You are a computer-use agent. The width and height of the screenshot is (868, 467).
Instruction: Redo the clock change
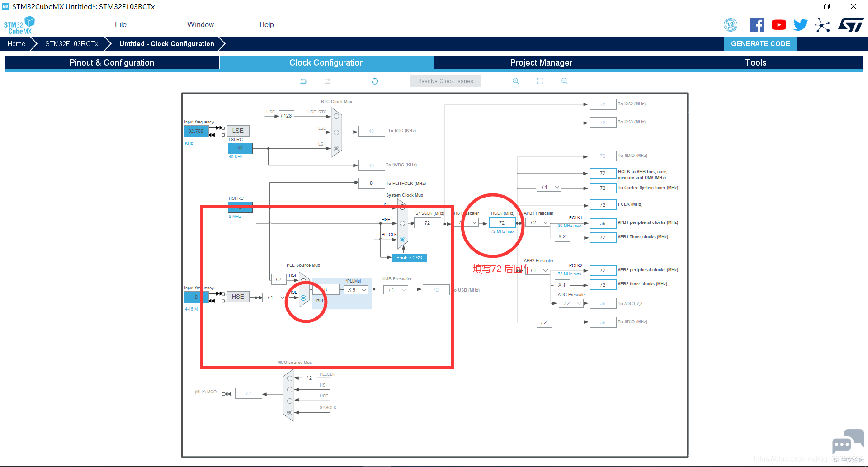(x=328, y=81)
